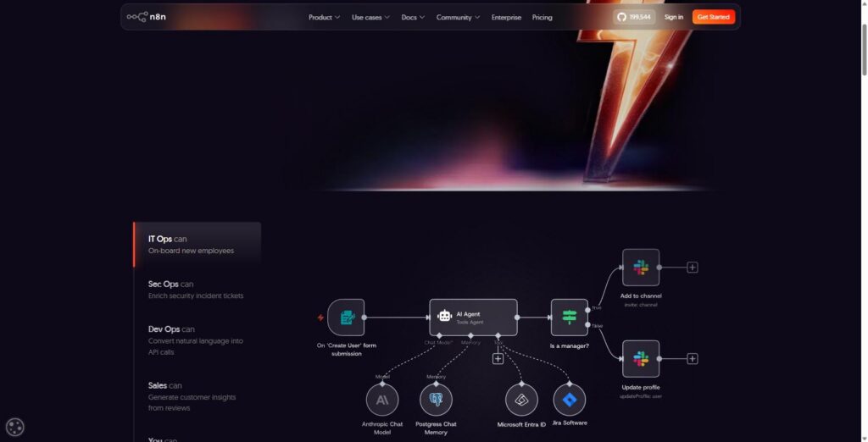The width and height of the screenshot is (868, 442).
Task: Select the 'Dev Ops can' tab
Action: pos(198,340)
